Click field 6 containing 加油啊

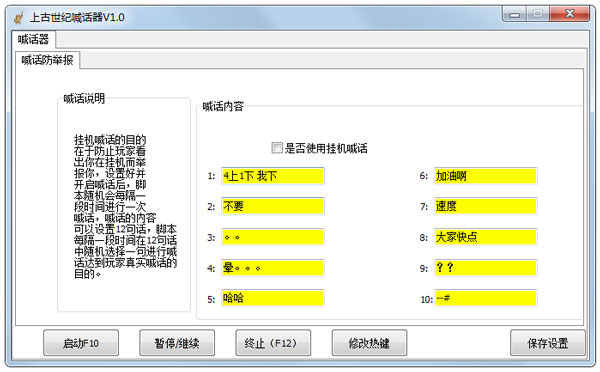click(x=486, y=176)
